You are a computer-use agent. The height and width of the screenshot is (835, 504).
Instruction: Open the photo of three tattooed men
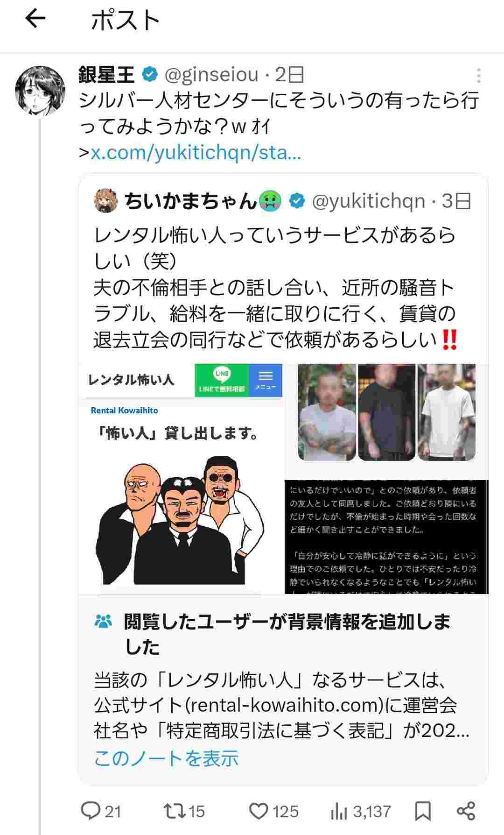click(387, 412)
